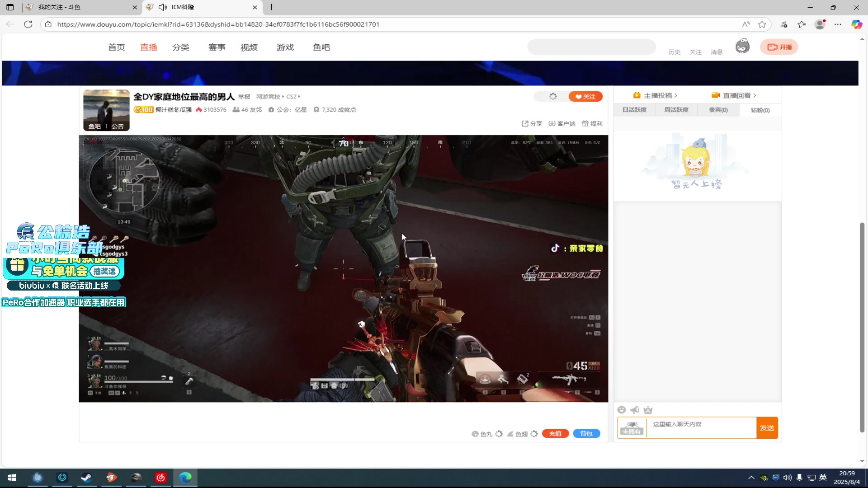Click the Edge icon in taskbar
Viewport: 868px width, 488px height.
click(185, 478)
